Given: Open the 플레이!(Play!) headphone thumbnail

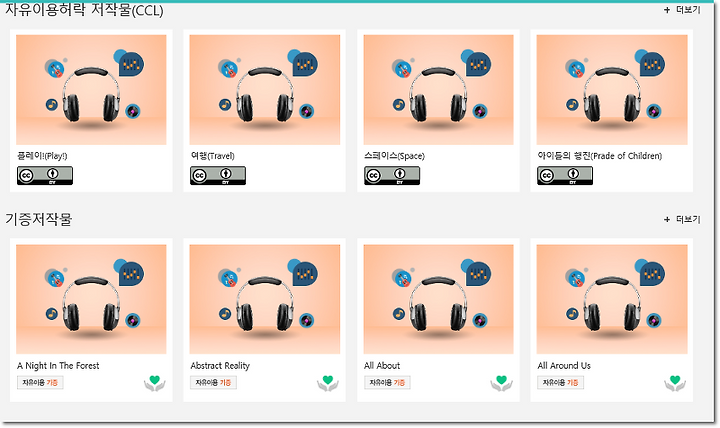Looking at the screenshot, I should coord(91,90).
